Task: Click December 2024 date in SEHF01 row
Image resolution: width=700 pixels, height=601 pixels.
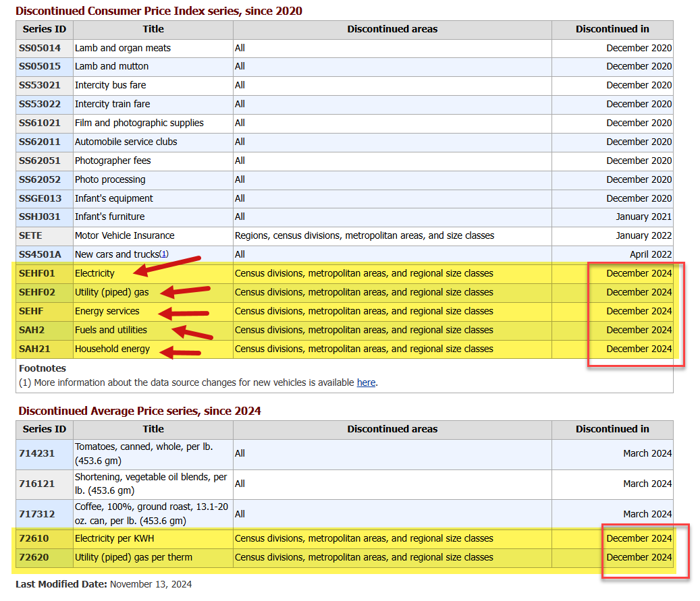Action: click(639, 273)
